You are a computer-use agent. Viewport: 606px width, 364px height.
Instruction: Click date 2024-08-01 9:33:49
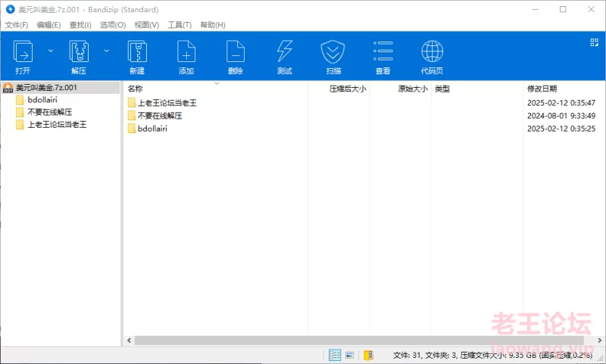click(561, 116)
